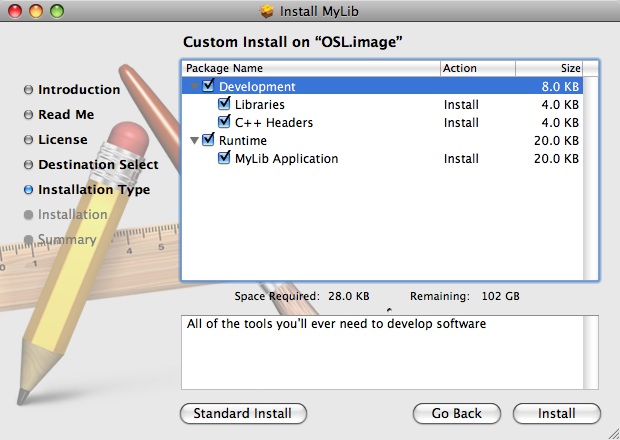Viewport: 620px width, 440px height.
Task: Collapse the Development disclosure triangle
Action: point(194,87)
